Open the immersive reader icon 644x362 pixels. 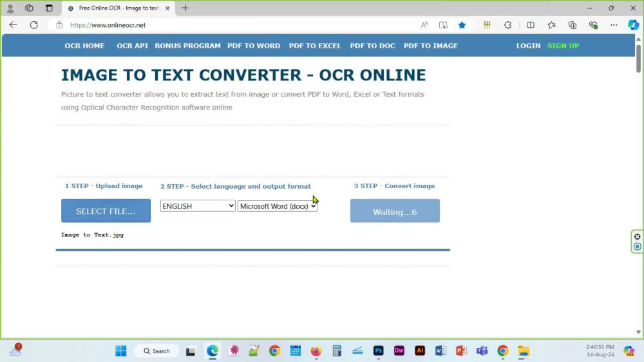[x=443, y=25]
